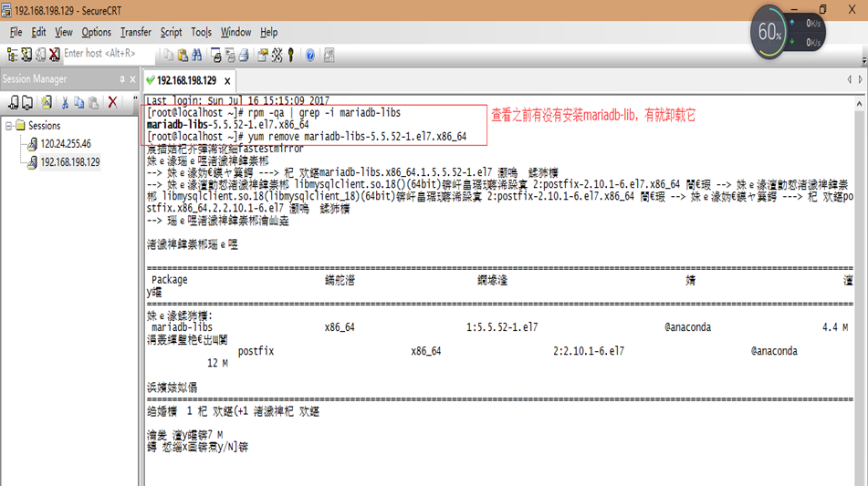Click '4.4 M' size value
The height and width of the screenshot is (486, 868).
point(835,327)
